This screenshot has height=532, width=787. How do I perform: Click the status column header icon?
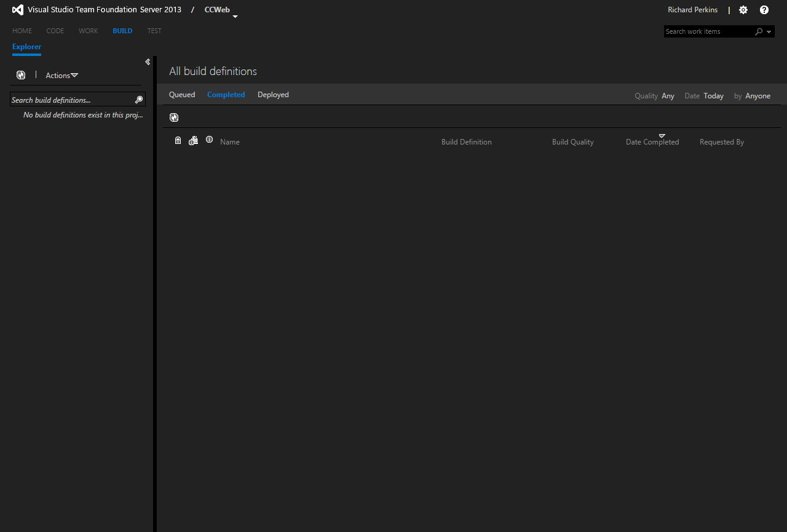[x=209, y=140]
